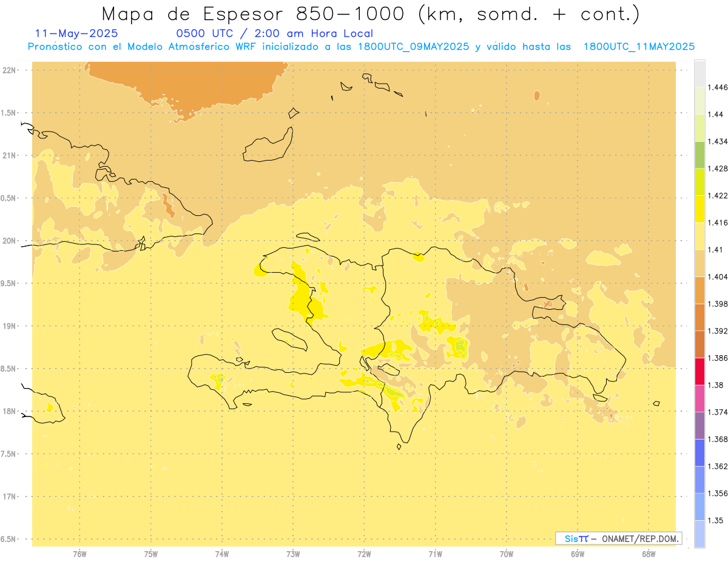728x562 pixels.
Task: Click the 75W longitude label
Action: coord(151,554)
